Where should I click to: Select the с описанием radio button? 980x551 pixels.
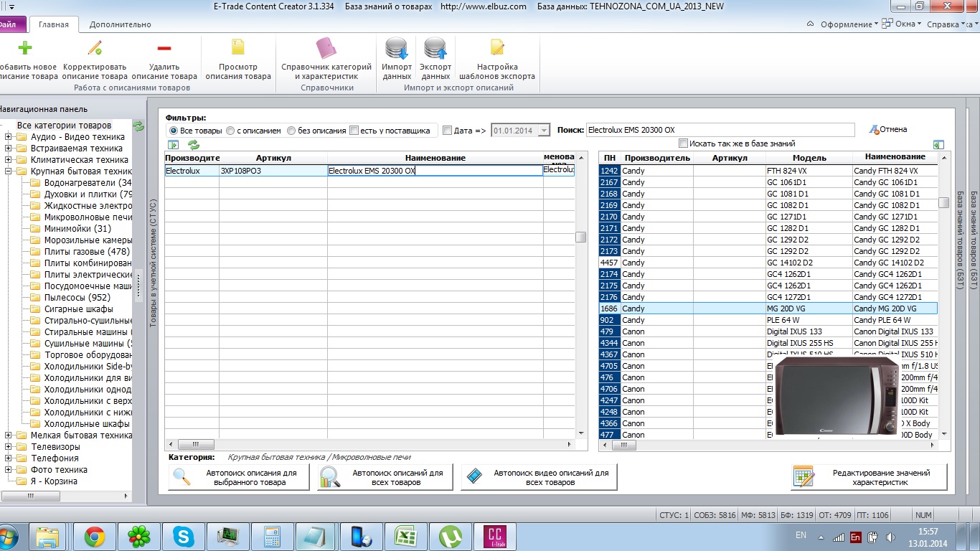pos(230,131)
